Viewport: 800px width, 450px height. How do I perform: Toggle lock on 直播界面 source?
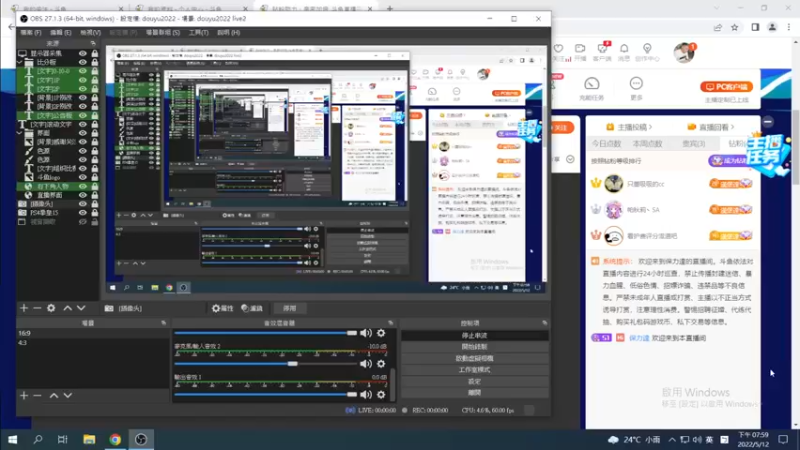point(94,195)
